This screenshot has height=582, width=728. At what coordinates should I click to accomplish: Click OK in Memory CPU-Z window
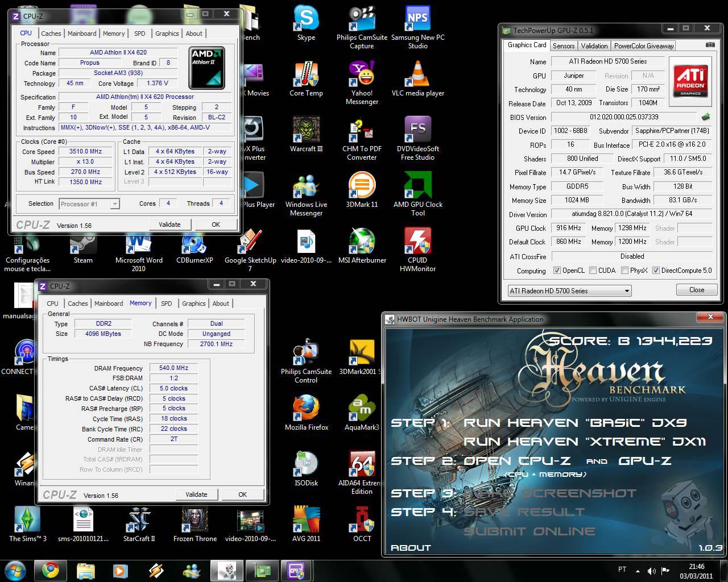coord(243,494)
